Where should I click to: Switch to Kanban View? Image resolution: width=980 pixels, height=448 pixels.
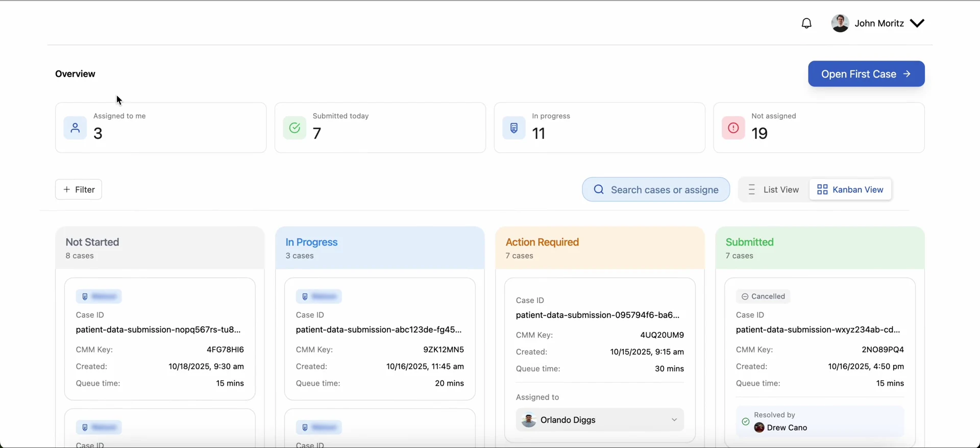[850, 190]
